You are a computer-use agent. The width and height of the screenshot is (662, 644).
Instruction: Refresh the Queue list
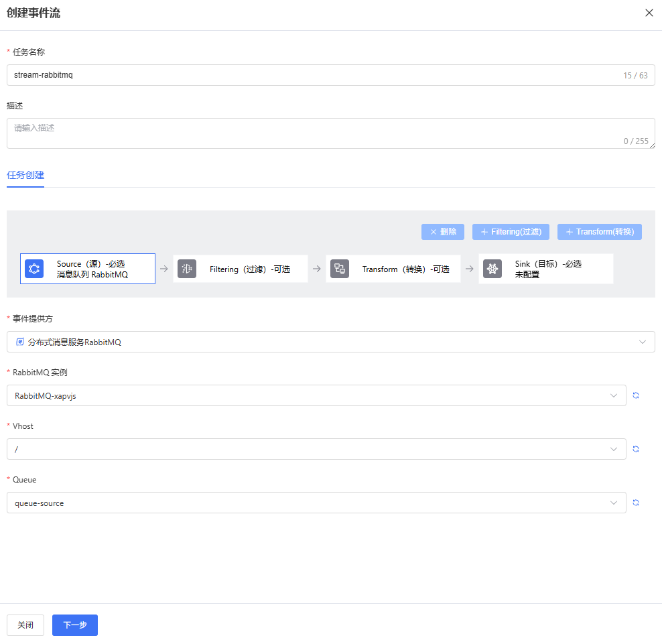point(636,503)
